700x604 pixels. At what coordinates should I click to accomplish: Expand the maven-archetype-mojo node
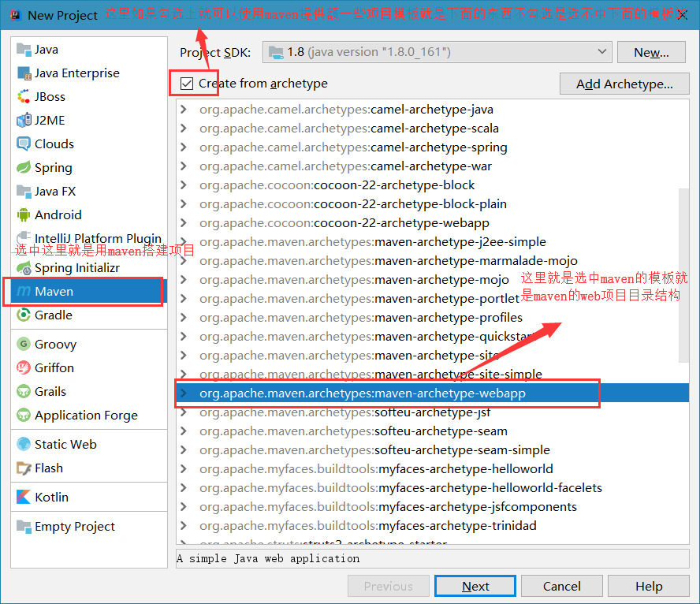184,279
